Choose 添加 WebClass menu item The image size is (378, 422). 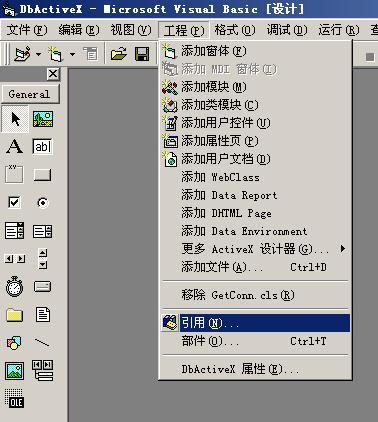coord(256,177)
